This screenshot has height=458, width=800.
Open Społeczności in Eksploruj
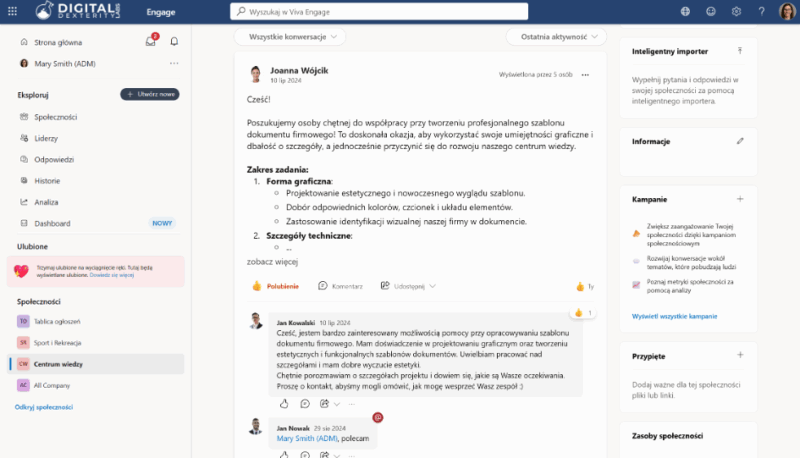click(x=56, y=117)
